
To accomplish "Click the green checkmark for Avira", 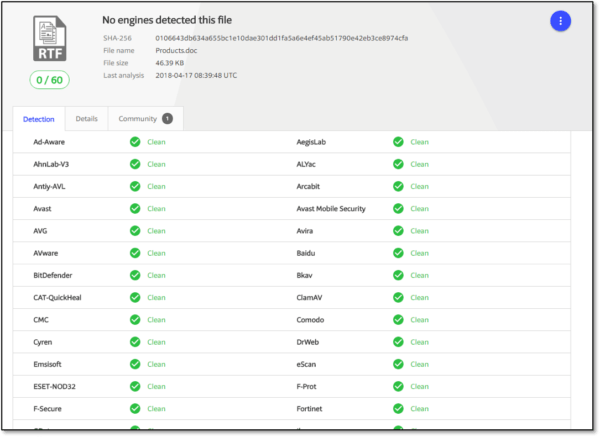I will [398, 231].
